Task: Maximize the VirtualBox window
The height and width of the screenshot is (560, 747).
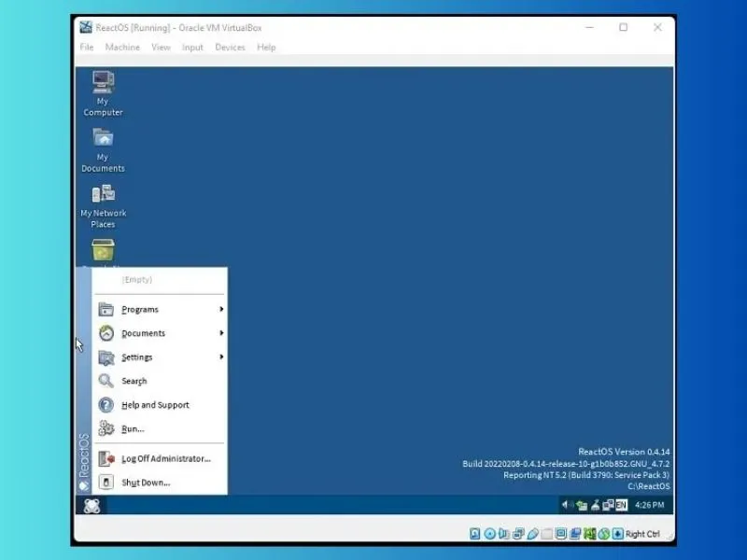Action: click(x=623, y=27)
